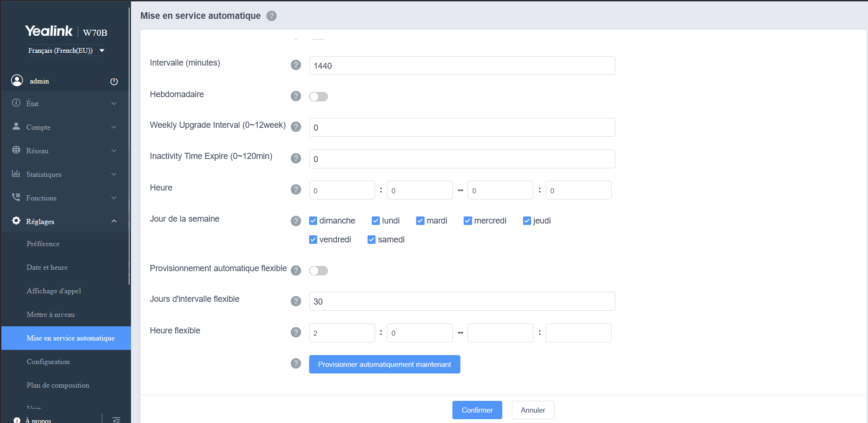
Task: Click help icon for Jours d'intervalle flexible
Action: (295, 301)
